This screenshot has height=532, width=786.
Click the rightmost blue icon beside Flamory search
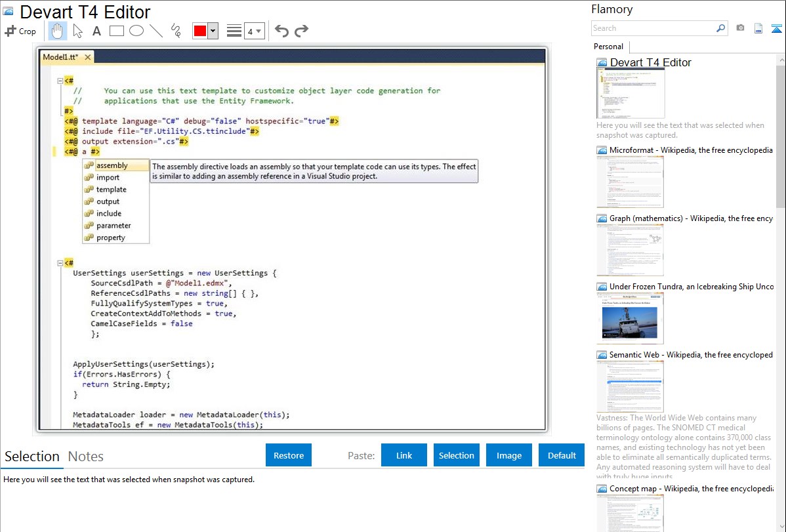coord(776,29)
